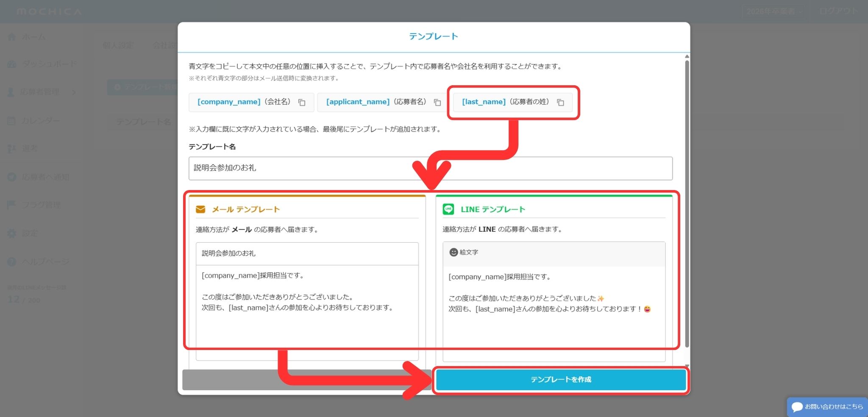Click the modal vertical scrollbar
Viewport: 868px width, 417px height.
tap(687, 204)
